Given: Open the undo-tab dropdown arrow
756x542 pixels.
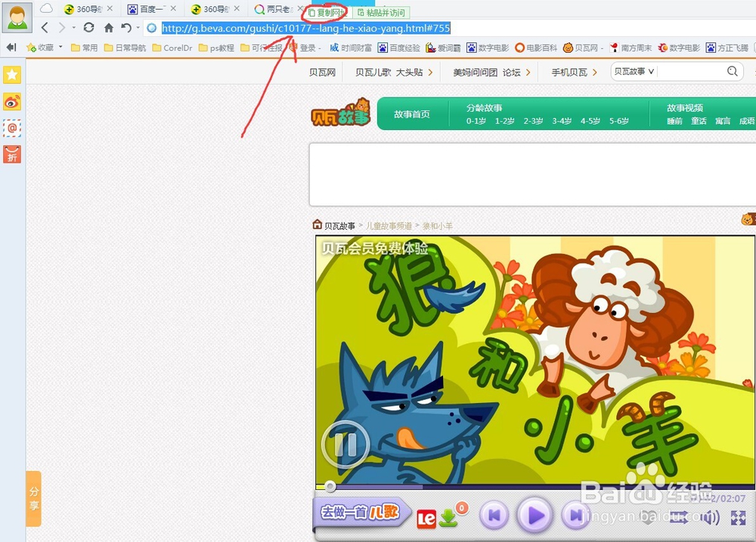Looking at the screenshot, I should tap(138, 28).
